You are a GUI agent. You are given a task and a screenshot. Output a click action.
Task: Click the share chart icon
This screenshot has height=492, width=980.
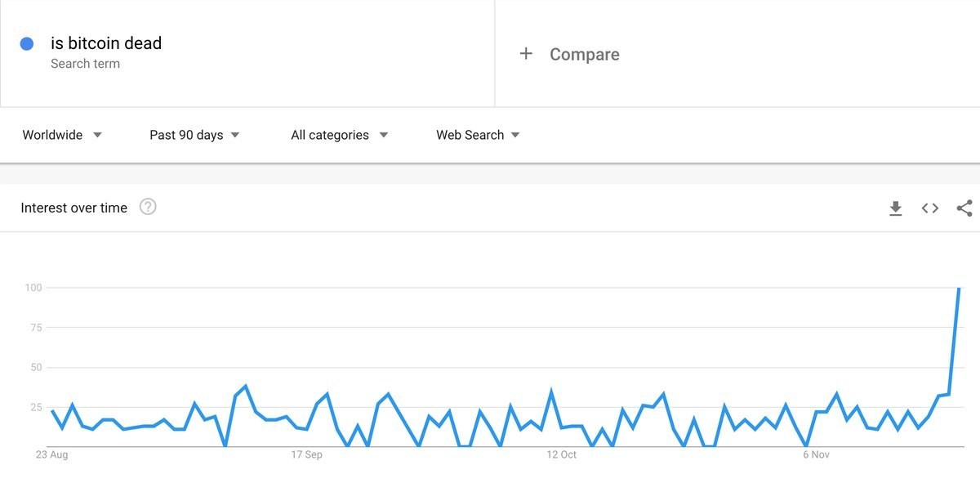(x=964, y=208)
